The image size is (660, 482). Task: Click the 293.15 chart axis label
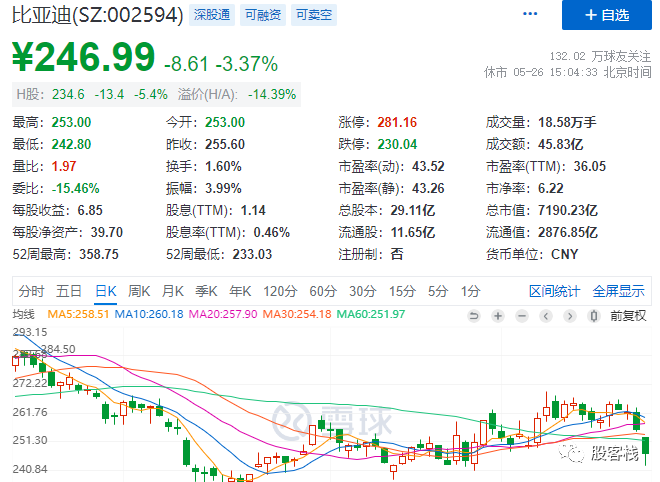(x=30, y=332)
